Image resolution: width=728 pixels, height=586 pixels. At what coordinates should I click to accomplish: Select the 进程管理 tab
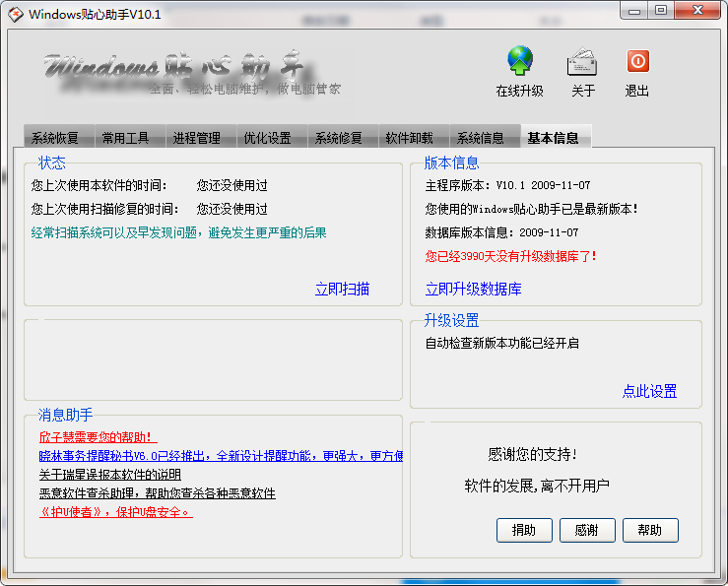pos(202,138)
